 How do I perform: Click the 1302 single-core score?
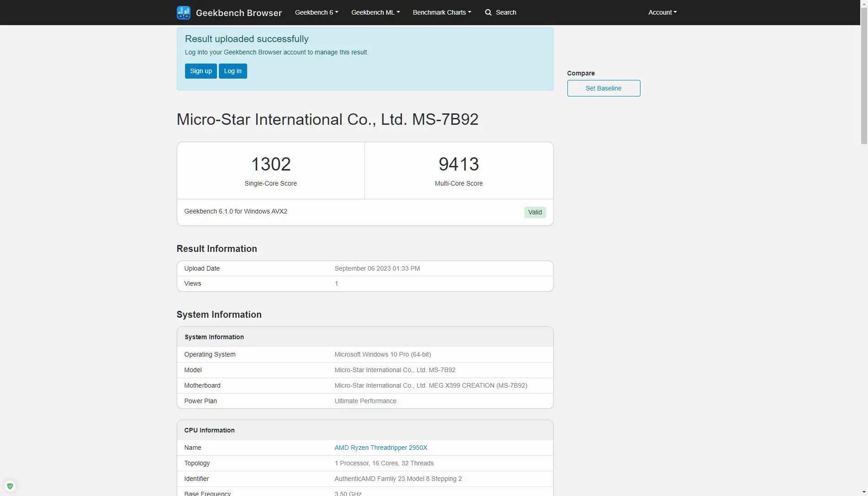coord(270,164)
